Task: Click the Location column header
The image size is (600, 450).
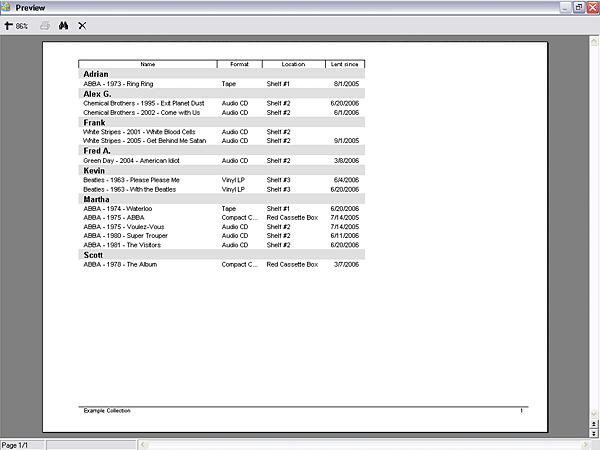Action: pos(293,64)
